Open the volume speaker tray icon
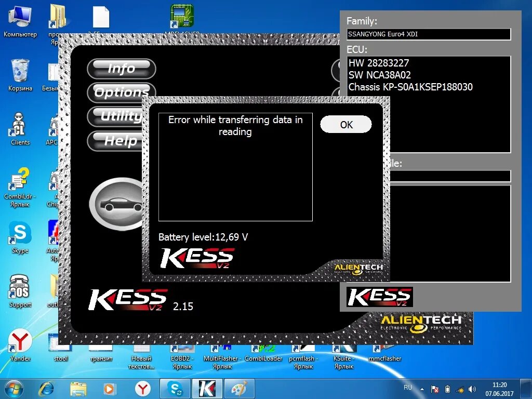532x399 pixels. point(472,389)
